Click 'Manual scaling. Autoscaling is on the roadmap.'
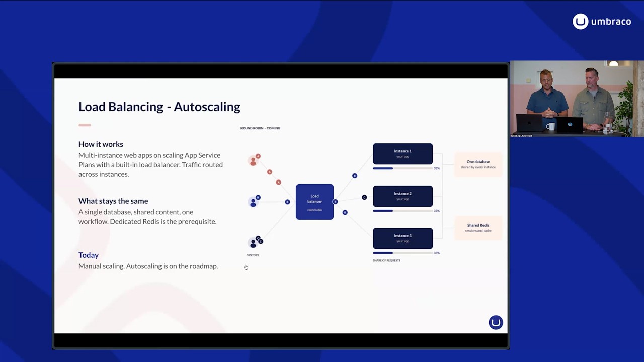 (x=148, y=266)
